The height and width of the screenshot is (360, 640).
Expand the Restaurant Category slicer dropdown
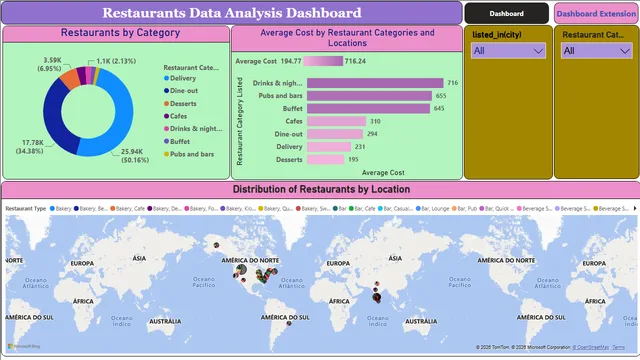pyautogui.click(x=596, y=51)
